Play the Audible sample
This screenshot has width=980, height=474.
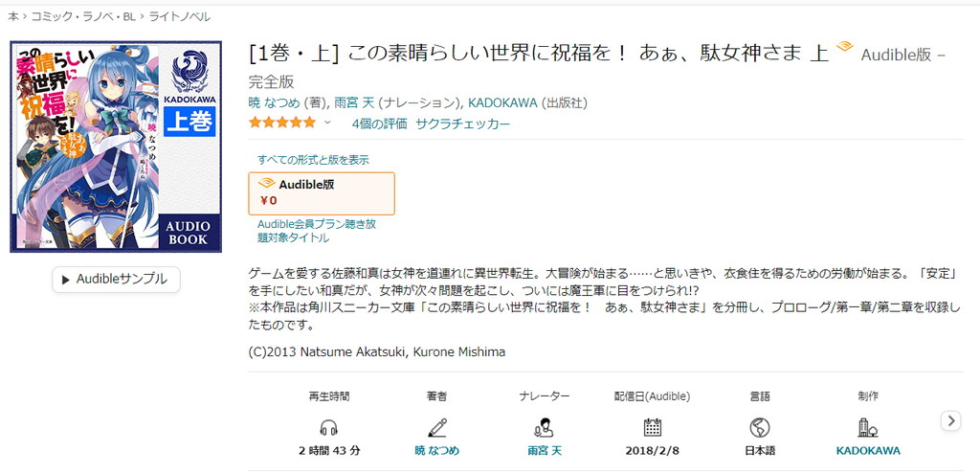point(116,279)
